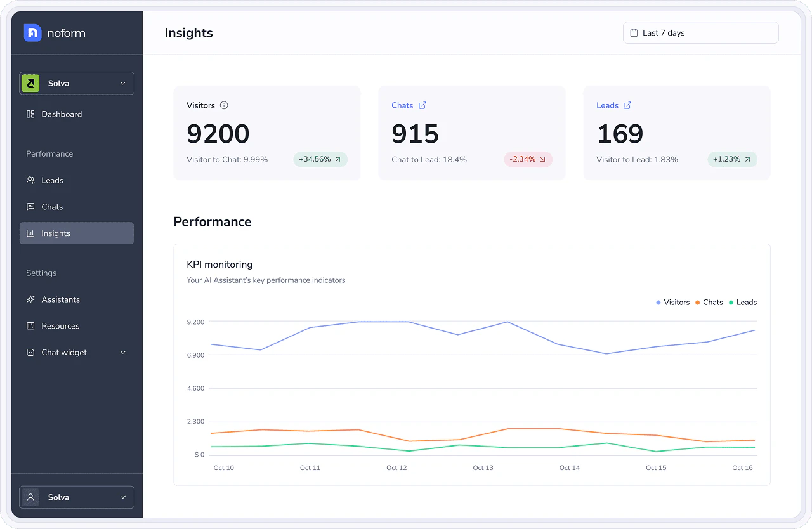
Task: Click the noform logo icon
Action: pos(32,32)
